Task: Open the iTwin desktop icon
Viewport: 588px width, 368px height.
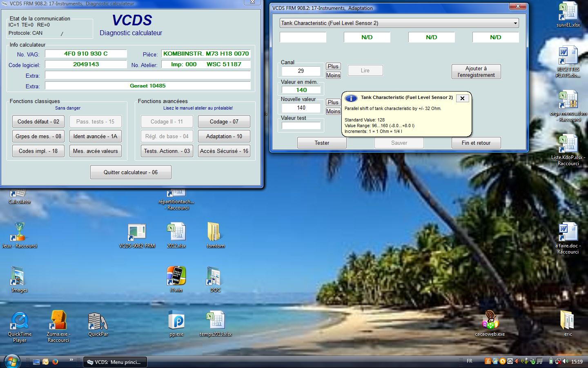Action: (x=176, y=277)
